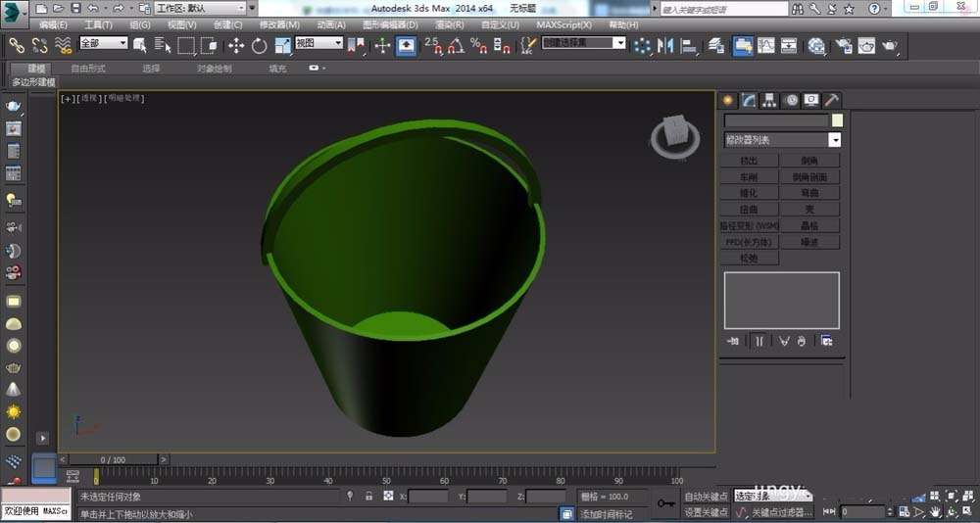Click the object color swatch

836,120
